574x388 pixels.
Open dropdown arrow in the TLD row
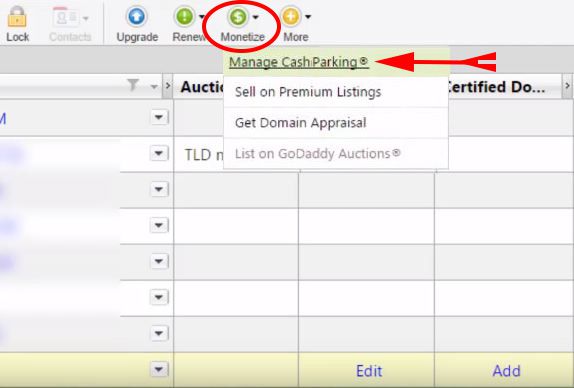[159, 153]
